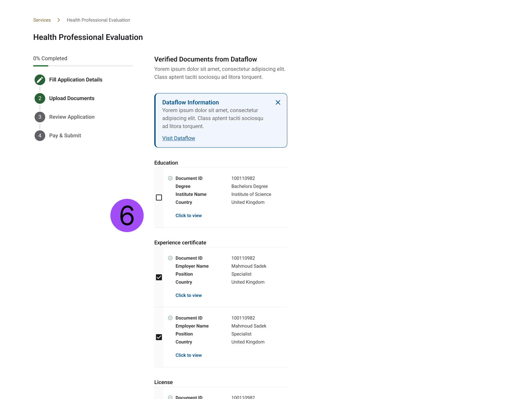
Task: Close the Dataflow Information banner
Action: pyautogui.click(x=278, y=102)
